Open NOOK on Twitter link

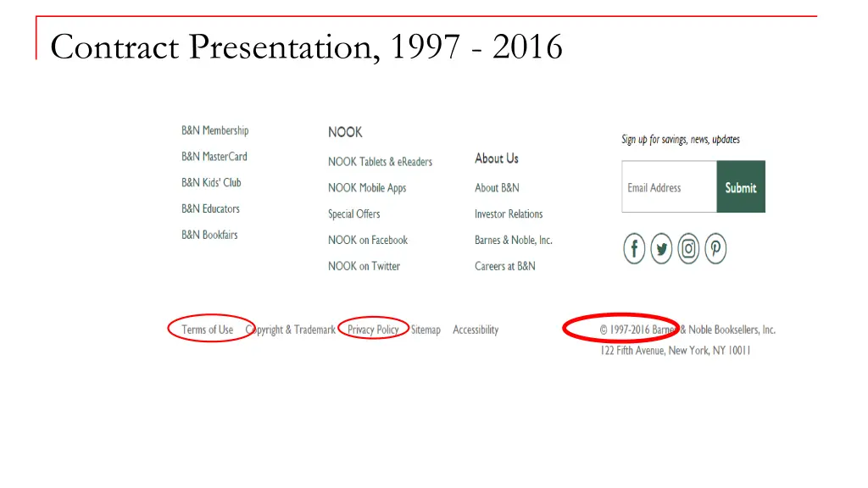(364, 266)
